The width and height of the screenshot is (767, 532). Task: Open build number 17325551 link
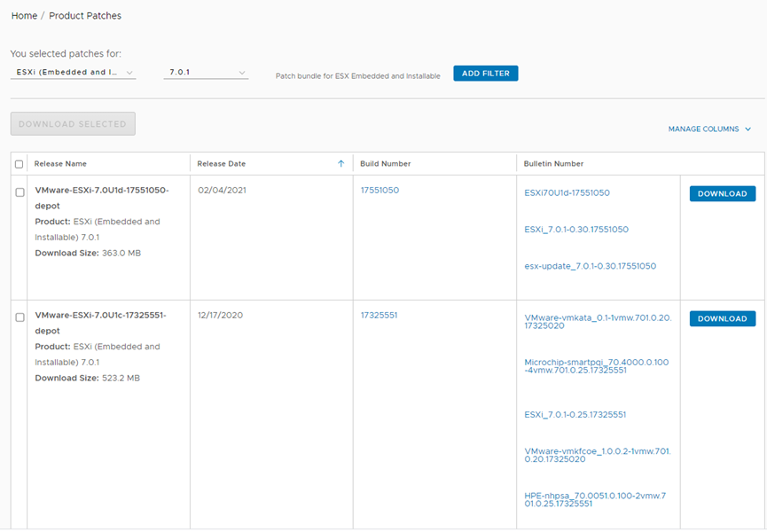(380, 316)
